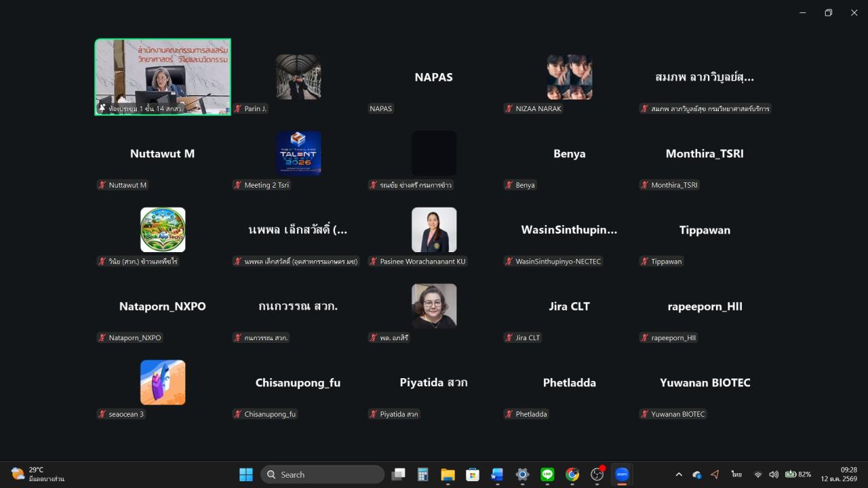Open the volume speaker control
This screenshot has width=868, height=488.
click(x=774, y=474)
